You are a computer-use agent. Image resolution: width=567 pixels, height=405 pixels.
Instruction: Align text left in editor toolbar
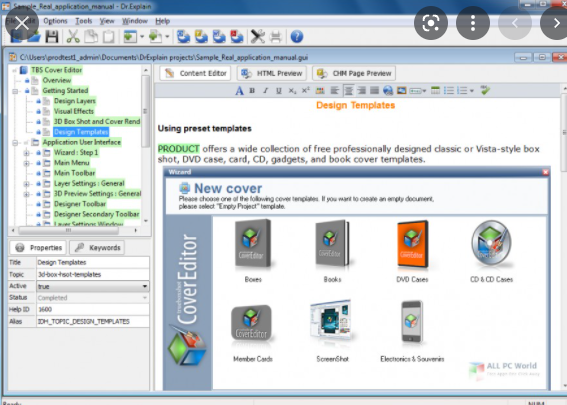click(335, 90)
